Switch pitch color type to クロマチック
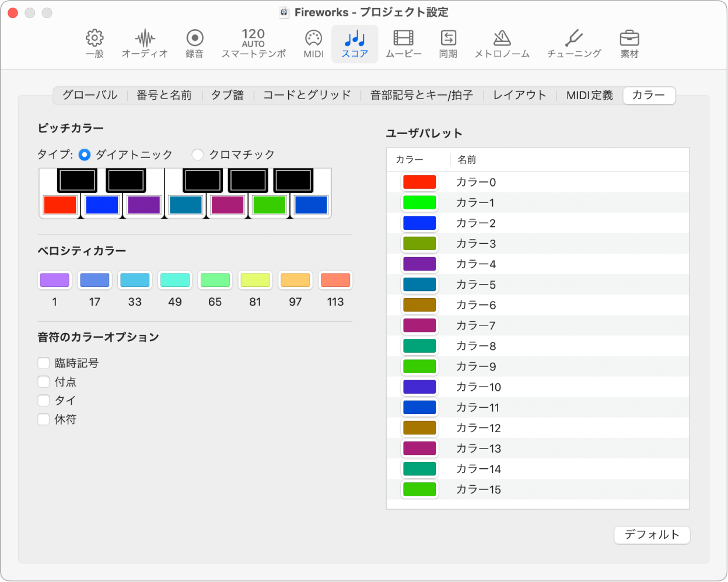This screenshot has height=582, width=728. 198,155
